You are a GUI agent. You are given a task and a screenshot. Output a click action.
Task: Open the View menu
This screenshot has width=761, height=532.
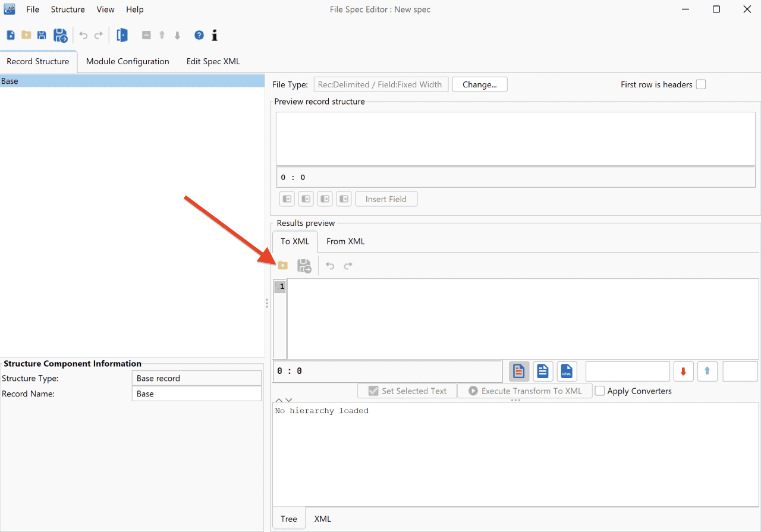click(x=106, y=10)
